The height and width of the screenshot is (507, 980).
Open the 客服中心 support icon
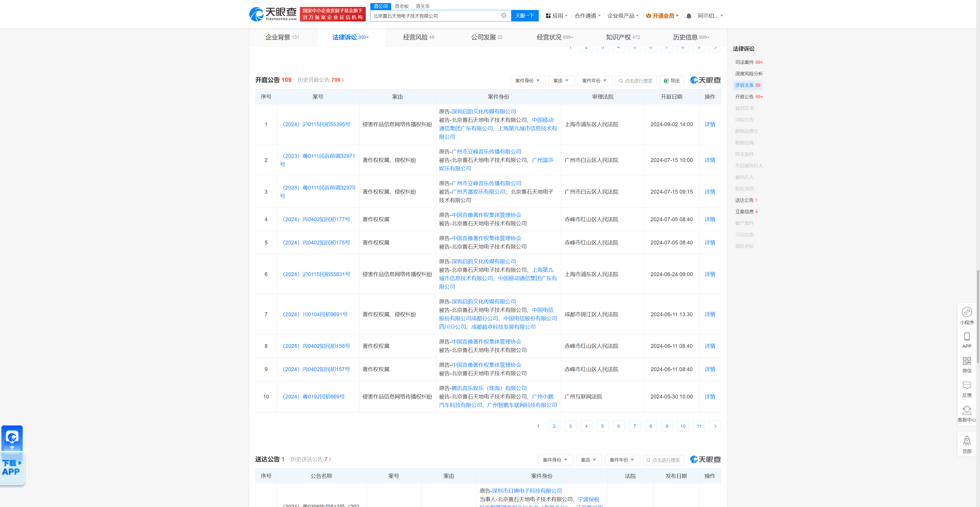pyautogui.click(x=967, y=414)
